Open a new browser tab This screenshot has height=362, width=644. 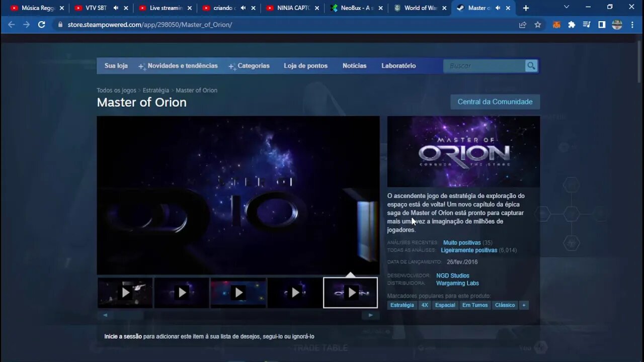[x=526, y=8]
